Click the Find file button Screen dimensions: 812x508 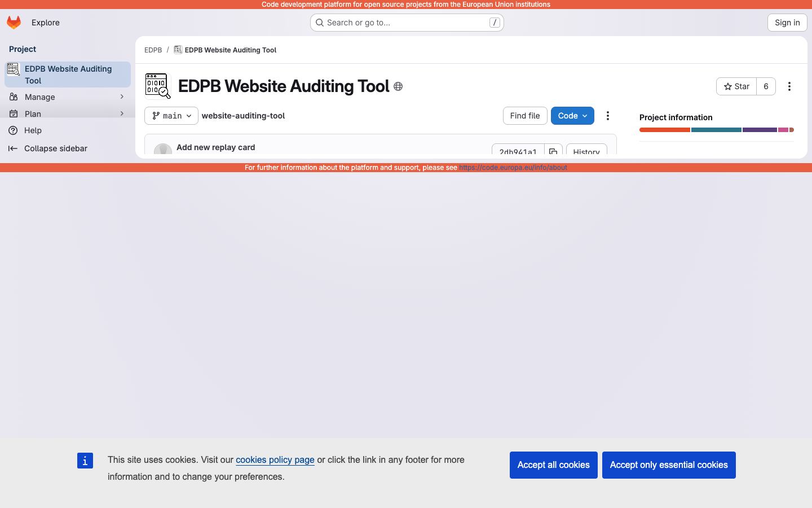[x=525, y=116]
